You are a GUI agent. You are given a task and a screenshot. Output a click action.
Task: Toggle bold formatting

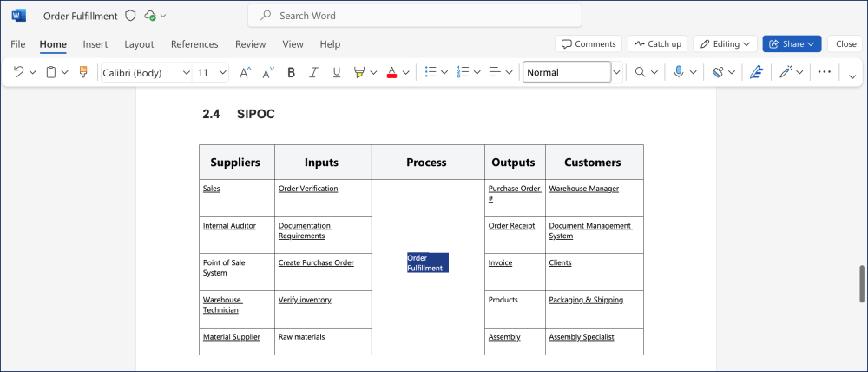click(291, 73)
